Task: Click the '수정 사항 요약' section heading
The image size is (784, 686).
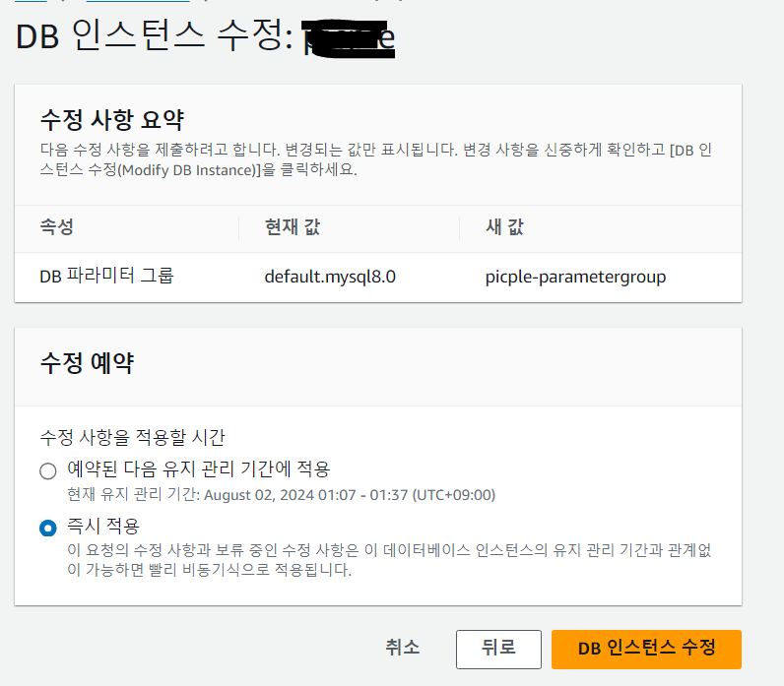Action: tap(111, 120)
